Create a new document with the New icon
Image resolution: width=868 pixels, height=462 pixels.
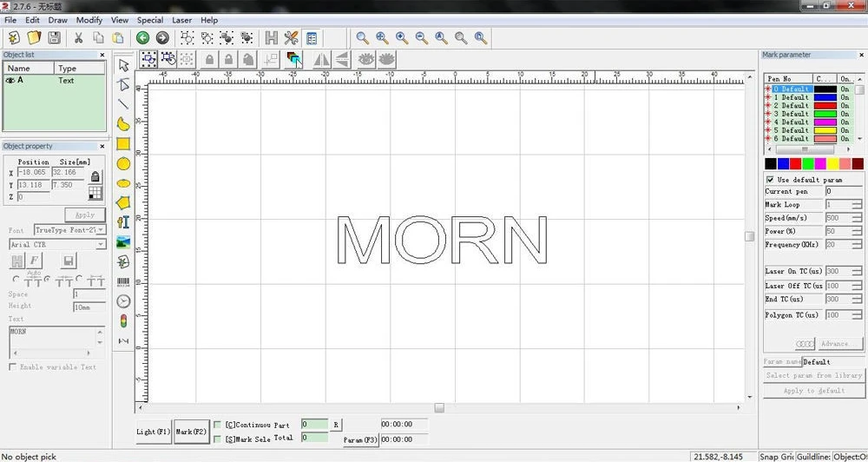tap(14, 37)
